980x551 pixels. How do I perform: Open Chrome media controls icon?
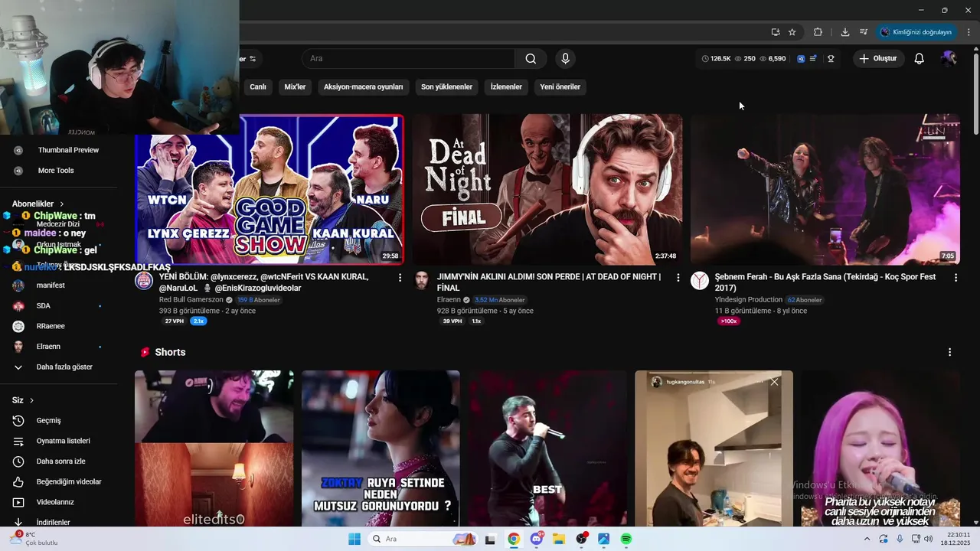coord(864,32)
